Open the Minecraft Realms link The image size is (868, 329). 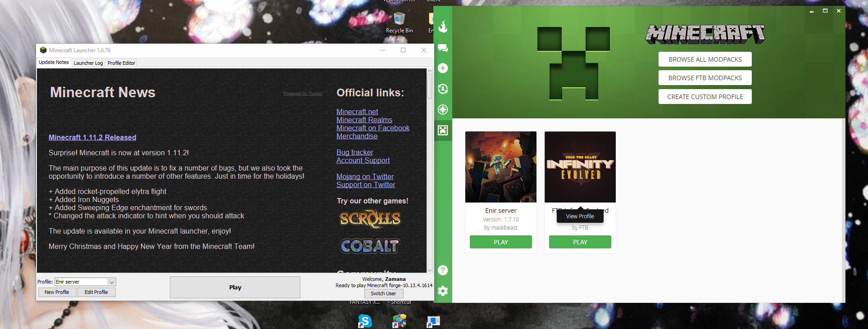(364, 120)
